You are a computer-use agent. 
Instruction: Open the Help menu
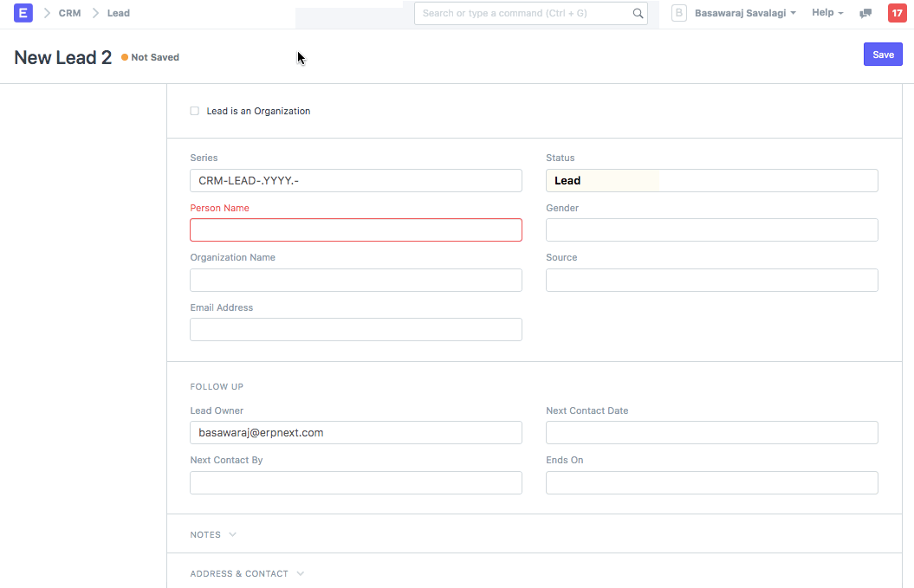click(x=827, y=13)
